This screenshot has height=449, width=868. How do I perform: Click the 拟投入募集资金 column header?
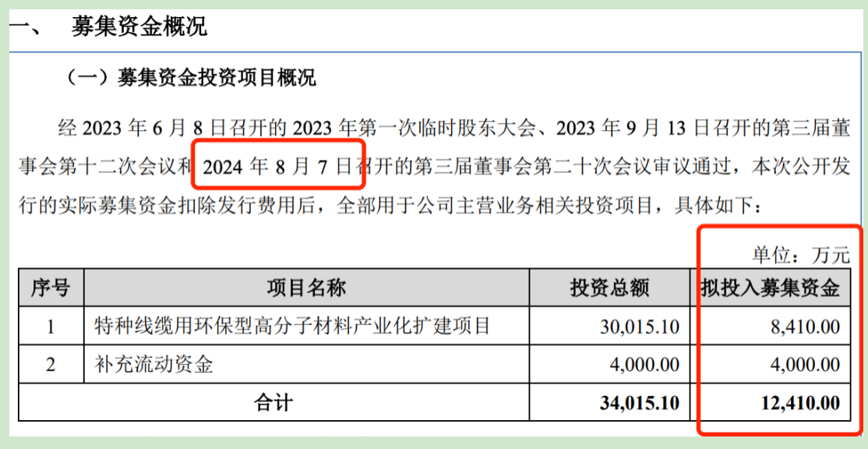click(770, 288)
